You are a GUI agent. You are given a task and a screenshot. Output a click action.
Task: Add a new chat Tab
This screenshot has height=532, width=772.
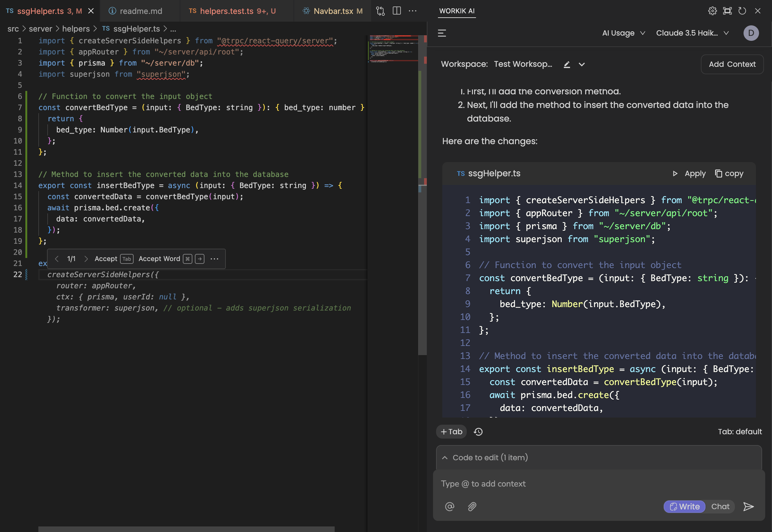tap(451, 432)
